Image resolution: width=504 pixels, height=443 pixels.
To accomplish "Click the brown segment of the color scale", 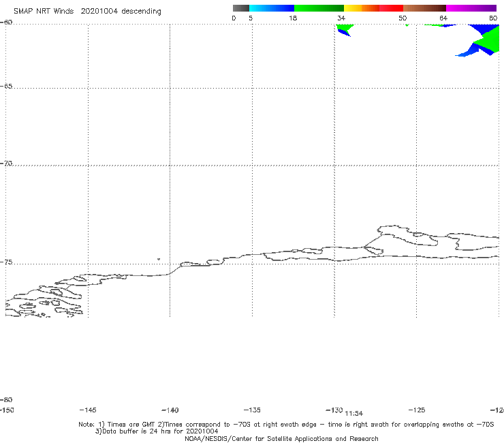I will [x=424, y=8].
